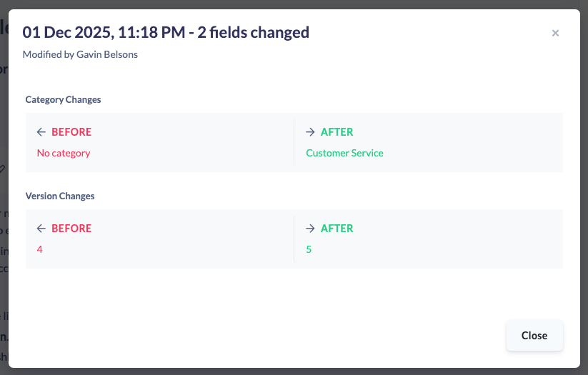The image size is (588, 375).
Task: Click left arrow icon beside Version BEFORE
Action: point(41,229)
